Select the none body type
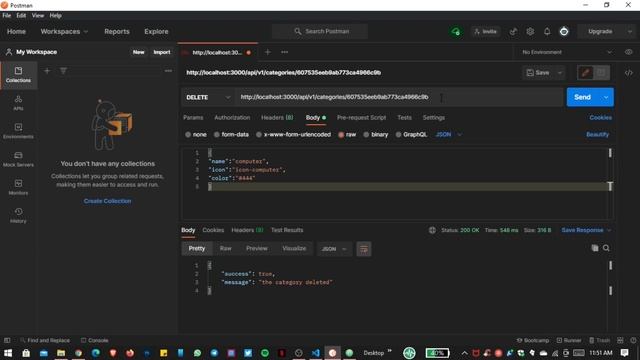The width and height of the screenshot is (640, 360). (196, 135)
